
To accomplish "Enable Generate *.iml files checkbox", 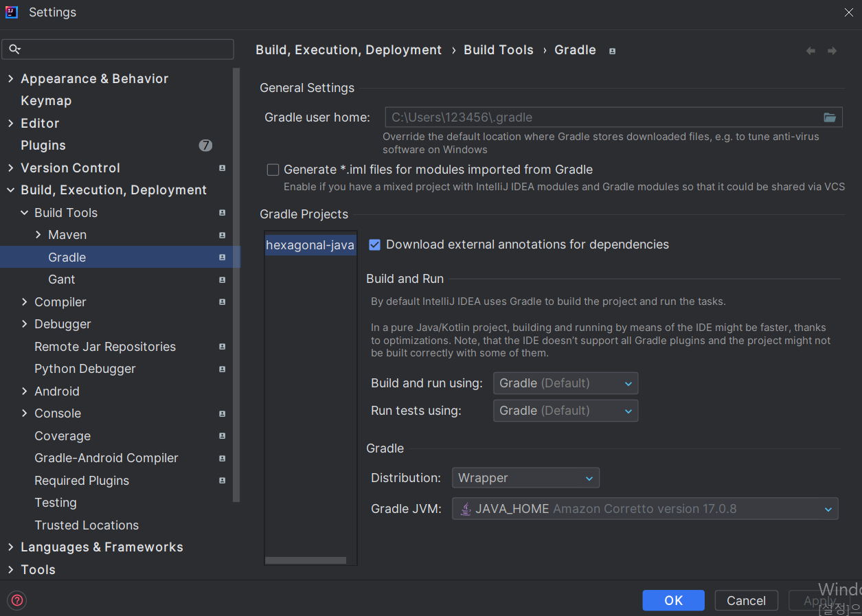I will tap(273, 170).
